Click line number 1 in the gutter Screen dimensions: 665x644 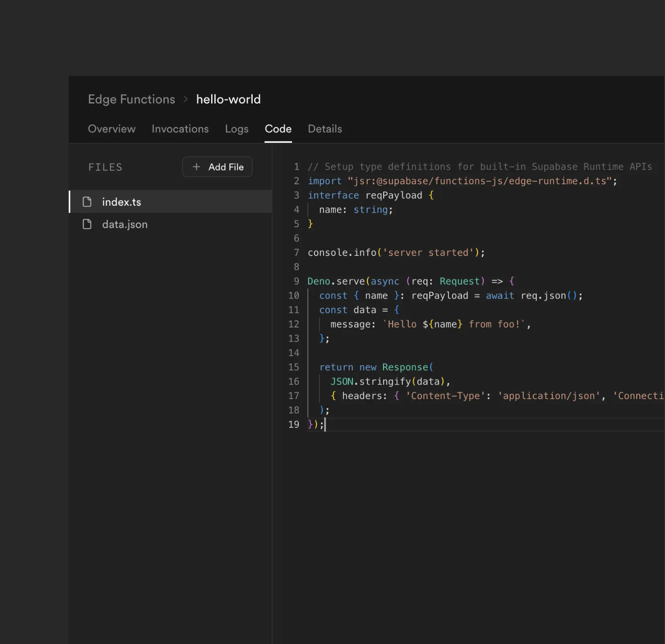click(x=296, y=166)
